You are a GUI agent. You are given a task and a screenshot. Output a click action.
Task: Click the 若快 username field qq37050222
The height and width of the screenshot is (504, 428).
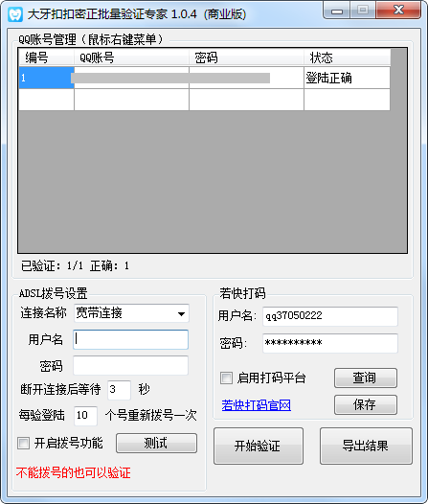(x=330, y=316)
